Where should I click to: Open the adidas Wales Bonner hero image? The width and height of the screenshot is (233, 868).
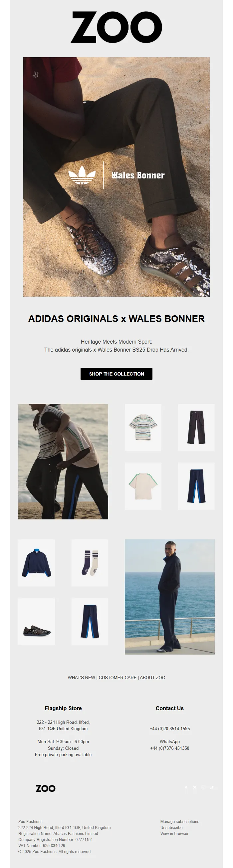116,177
